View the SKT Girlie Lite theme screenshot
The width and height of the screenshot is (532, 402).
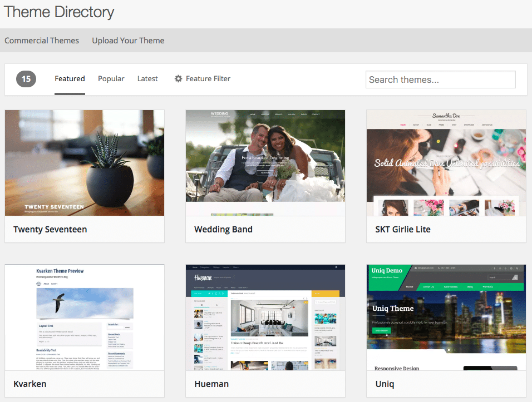[446, 162]
